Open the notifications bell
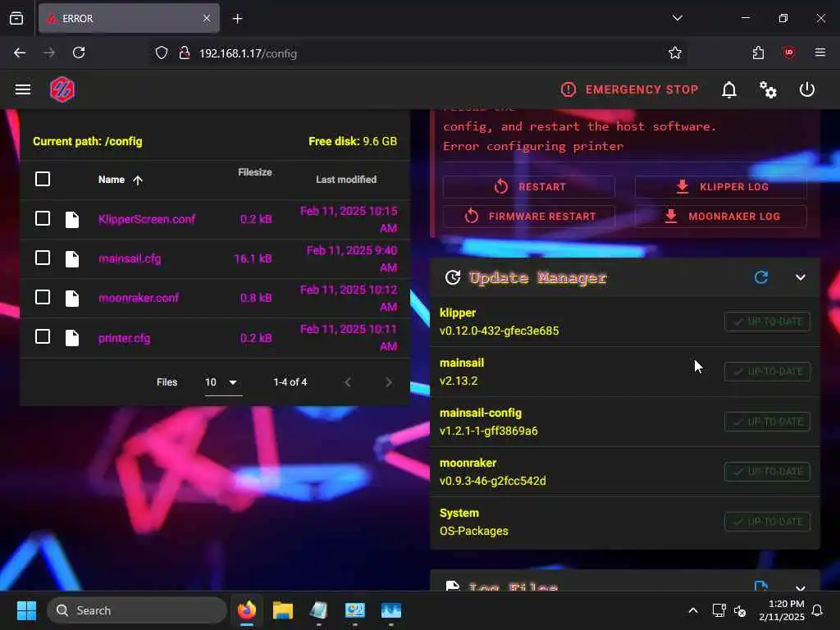 [x=729, y=89]
